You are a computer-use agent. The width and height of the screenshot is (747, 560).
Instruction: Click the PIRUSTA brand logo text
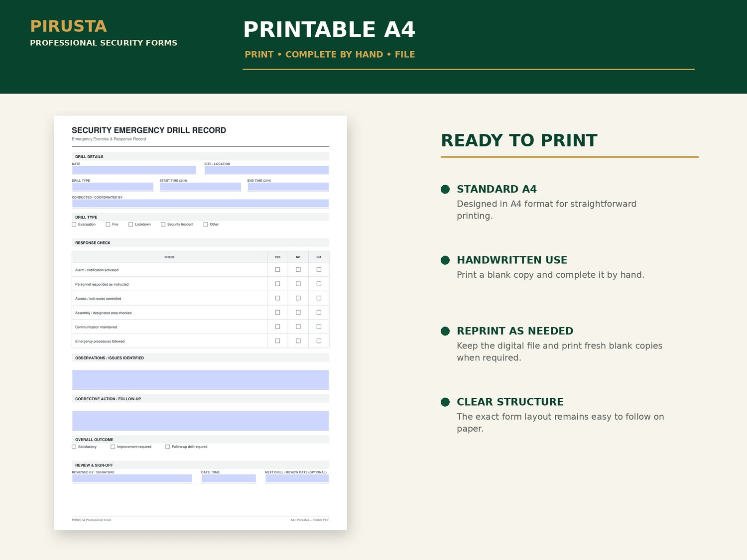click(68, 26)
